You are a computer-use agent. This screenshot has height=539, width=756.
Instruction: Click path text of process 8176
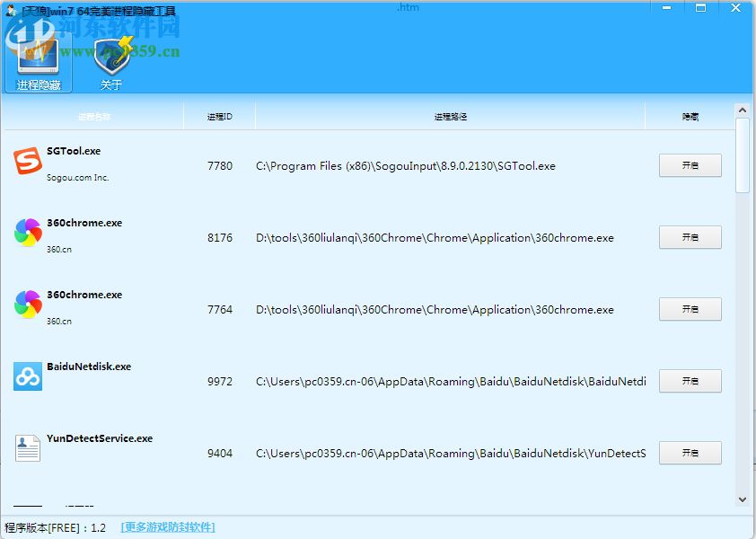pyautogui.click(x=435, y=238)
